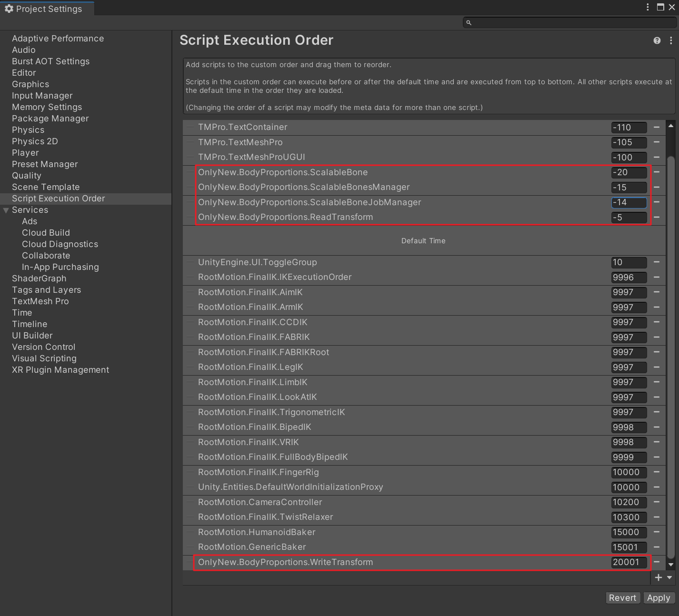Remove FullBodyBipedIK with its minus button

click(x=657, y=457)
